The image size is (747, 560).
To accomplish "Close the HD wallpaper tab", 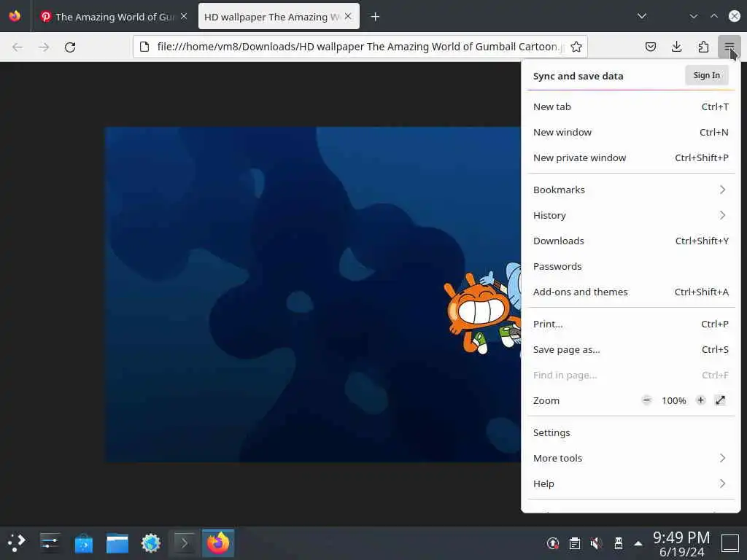I will point(348,16).
